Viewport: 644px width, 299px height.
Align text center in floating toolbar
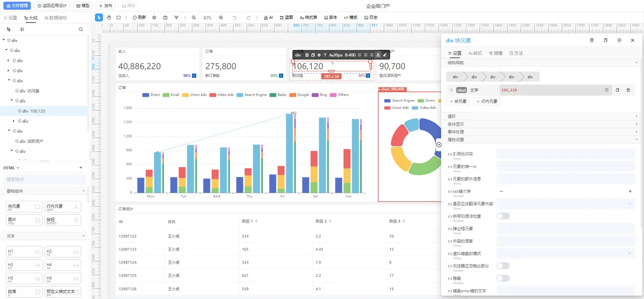pyautogui.click(x=366, y=55)
